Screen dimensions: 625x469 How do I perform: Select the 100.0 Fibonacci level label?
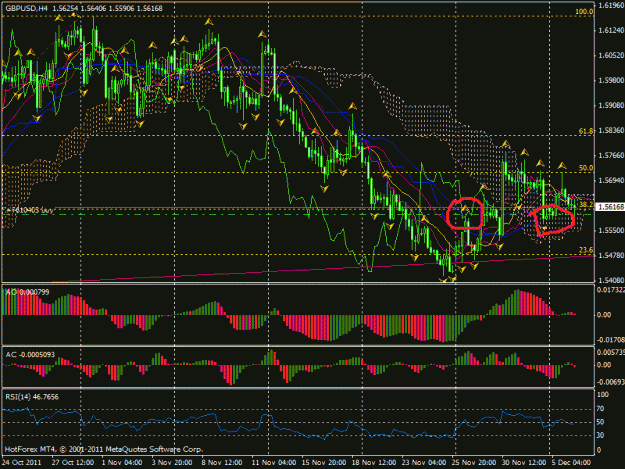click(x=584, y=12)
